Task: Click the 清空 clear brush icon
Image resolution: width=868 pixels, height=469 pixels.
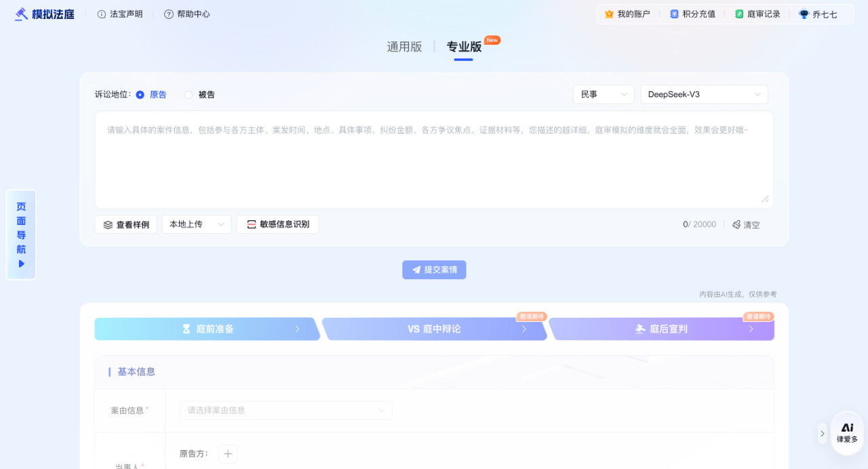Action: pyautogui.click(x=736, y=224)
